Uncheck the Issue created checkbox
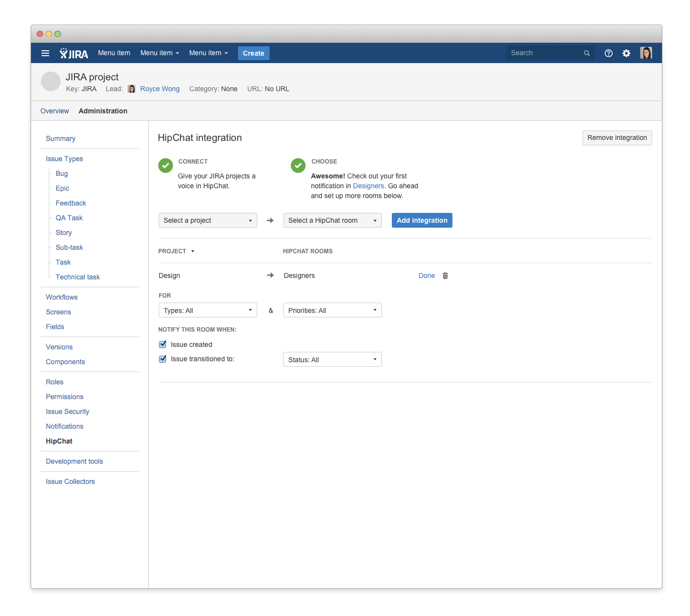Screen dimensions: 690x616 (x=163, y=344)
